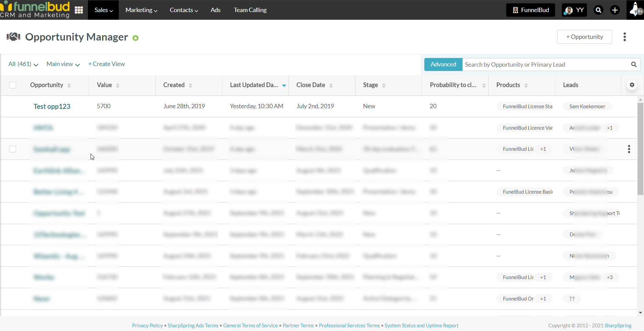Click the ?? lead tag
644x331 pixels.
click(572, 299)
